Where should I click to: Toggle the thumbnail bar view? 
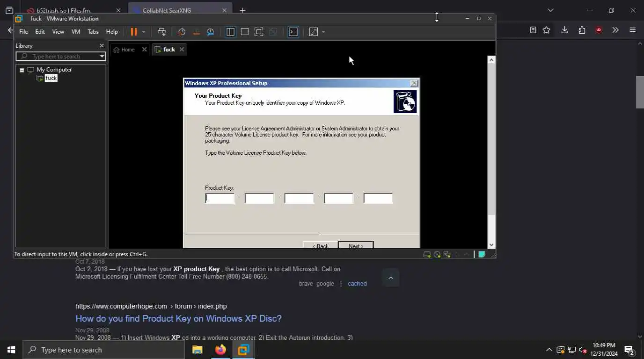coord(244,32)
